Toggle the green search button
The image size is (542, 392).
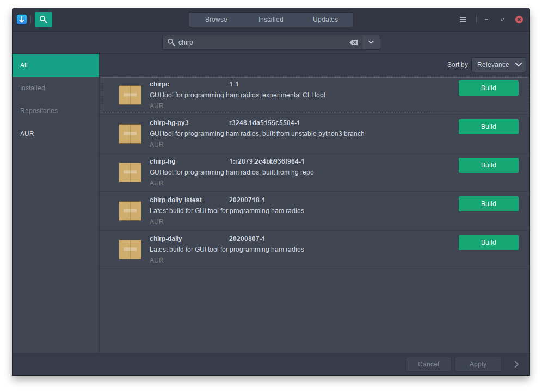[x=44, y=20]
